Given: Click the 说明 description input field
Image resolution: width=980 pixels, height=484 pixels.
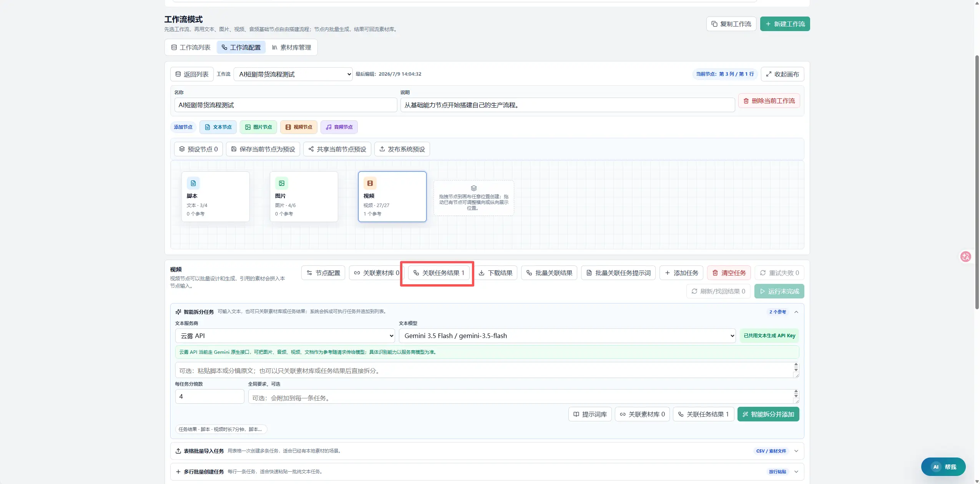Looking at the screenshot, I should [567, 105].
